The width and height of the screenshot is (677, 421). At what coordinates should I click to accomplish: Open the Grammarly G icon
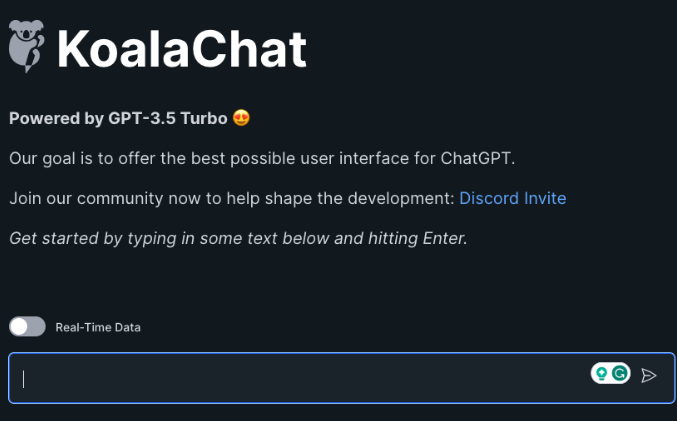pos(620,373)
